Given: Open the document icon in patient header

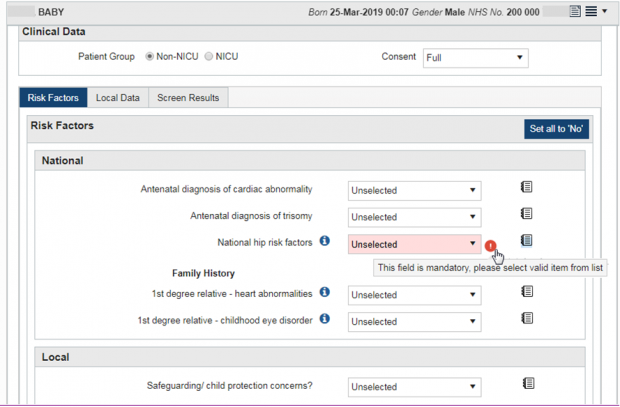Looking at the screenshot, I should pyautogui.click(x=575, y=11).
